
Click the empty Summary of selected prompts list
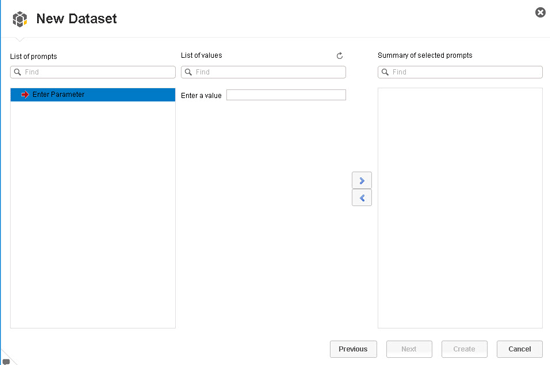[460, 208]
